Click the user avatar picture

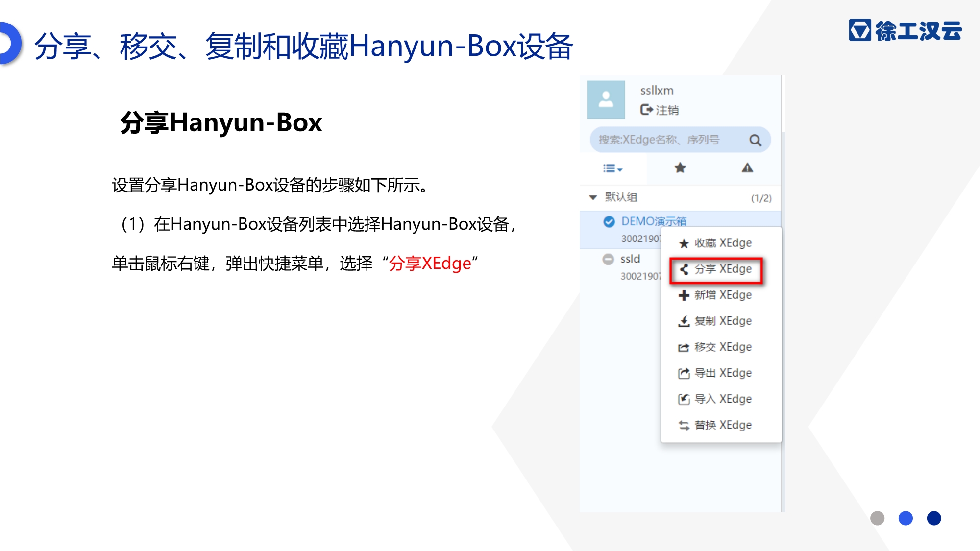(x=606, y=100)
